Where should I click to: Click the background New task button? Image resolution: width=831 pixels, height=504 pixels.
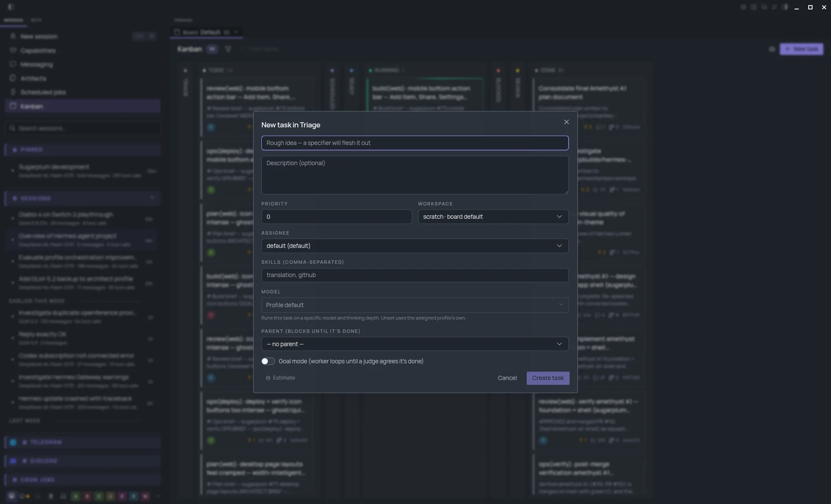point(801,49)
